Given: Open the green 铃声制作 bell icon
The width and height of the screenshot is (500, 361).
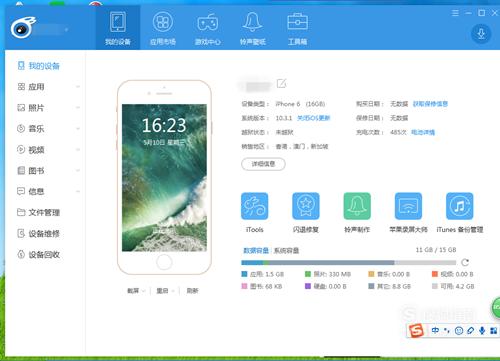Looking at the screenshot, I should pos(357,206).
